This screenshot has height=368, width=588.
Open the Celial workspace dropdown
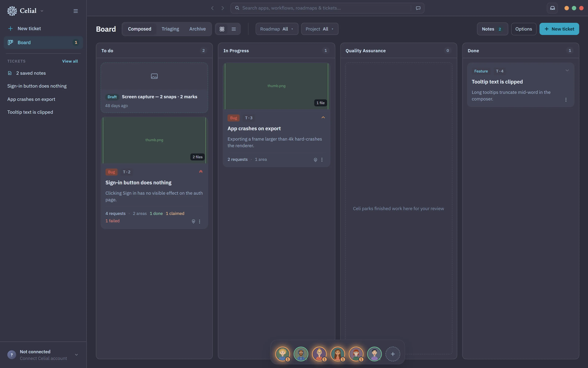click(42, 11)
